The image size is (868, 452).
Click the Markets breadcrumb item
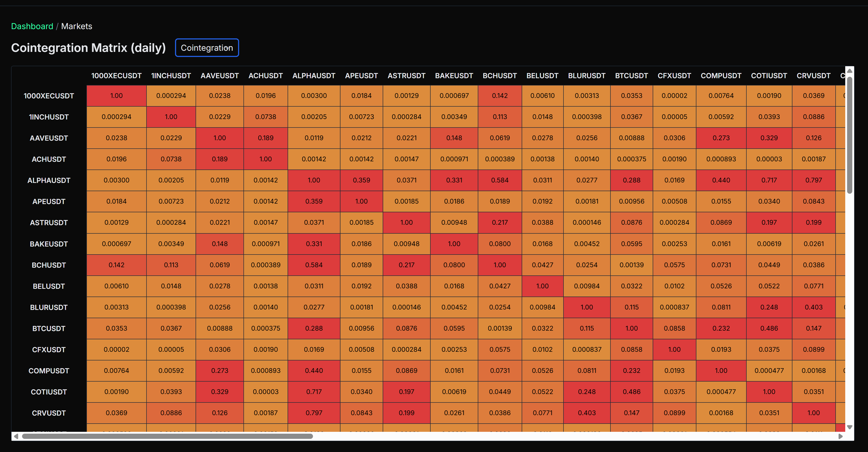tap(77, 26)
